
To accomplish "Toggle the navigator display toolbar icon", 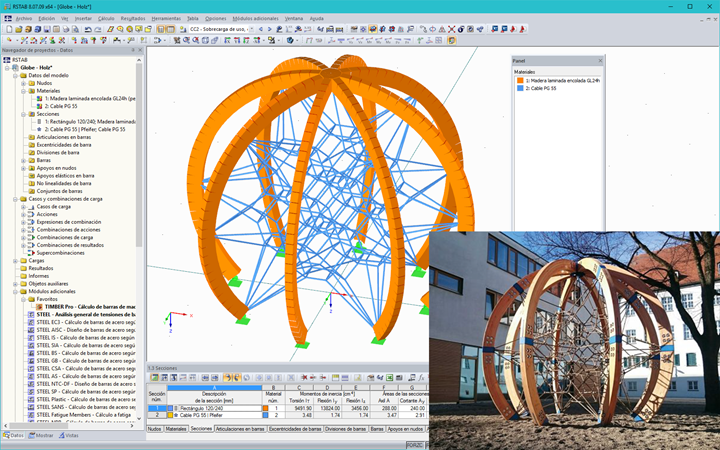I will click(x=161, y=29).
